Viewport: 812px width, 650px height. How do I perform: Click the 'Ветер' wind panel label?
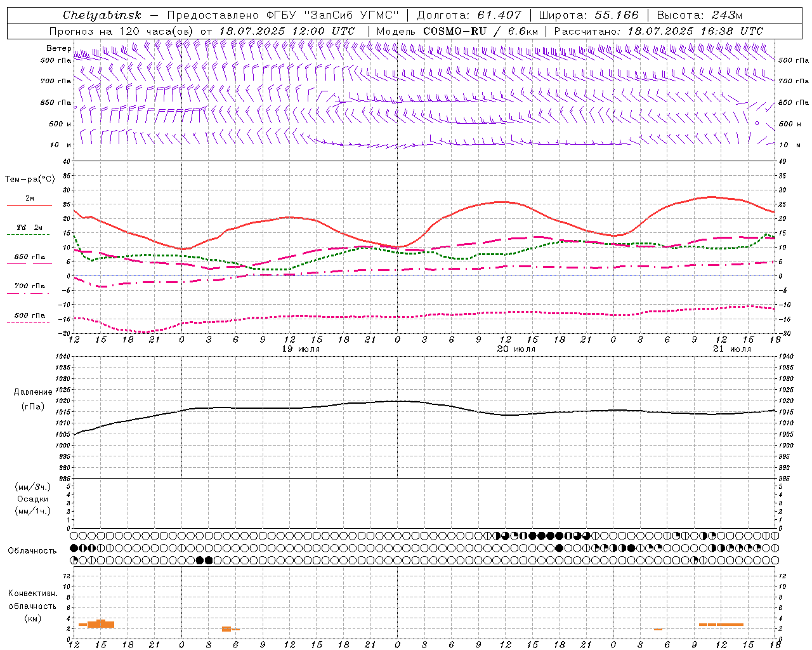(x=58, y=48)
